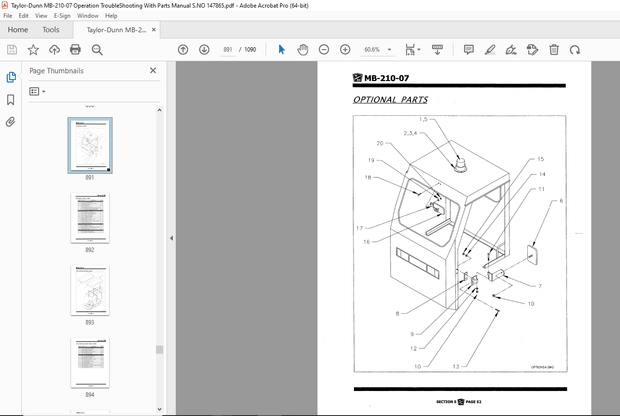The height and width of the screenshot is (416, 620).
Task: Select page 893 thumbnail
Action: (90, 291)
